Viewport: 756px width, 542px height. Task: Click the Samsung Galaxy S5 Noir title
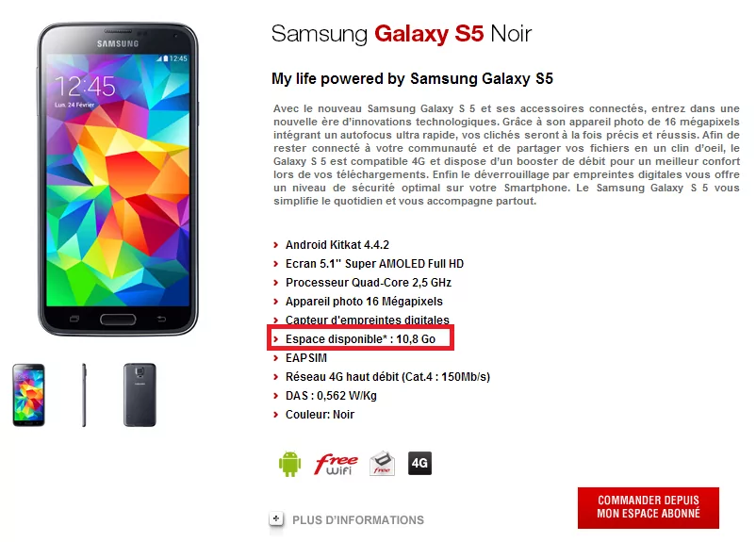point(402,34)
